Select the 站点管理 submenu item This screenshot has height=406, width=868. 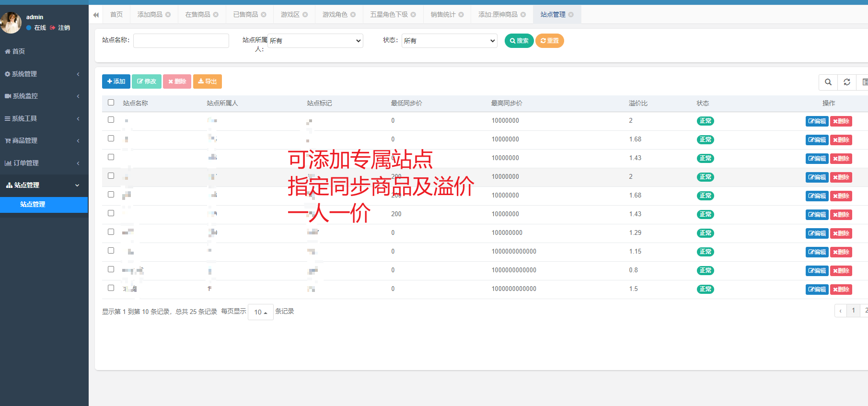[x=44, y=205]
